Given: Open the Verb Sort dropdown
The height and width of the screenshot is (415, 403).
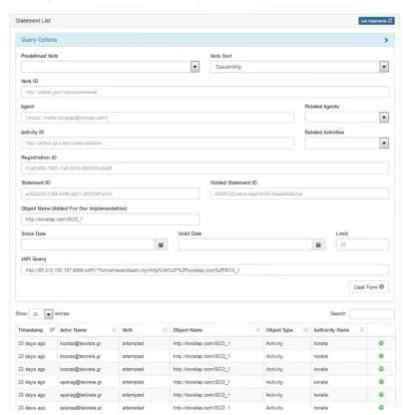Looking at the screenshot, I should (299, 67).
